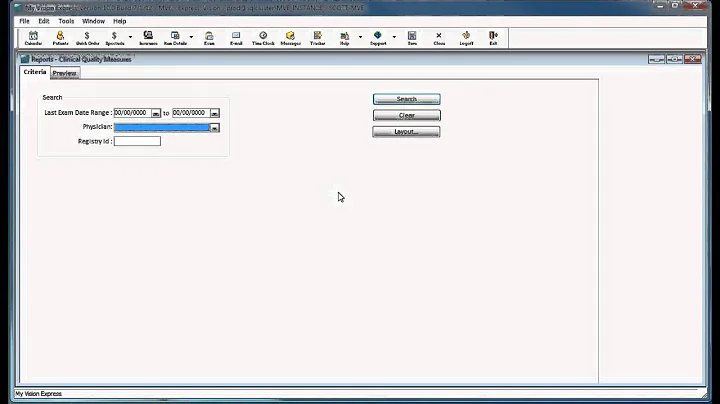The height and width of the screenshot is (404, 720).
Task: Click the Item Details toolbar icon
Action: click(x=175, y=38)
